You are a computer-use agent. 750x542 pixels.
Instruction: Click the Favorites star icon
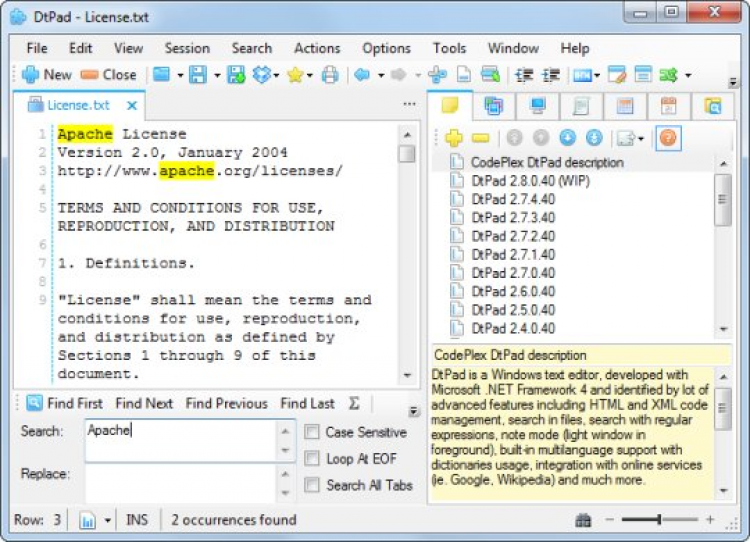tap(295, 75)
